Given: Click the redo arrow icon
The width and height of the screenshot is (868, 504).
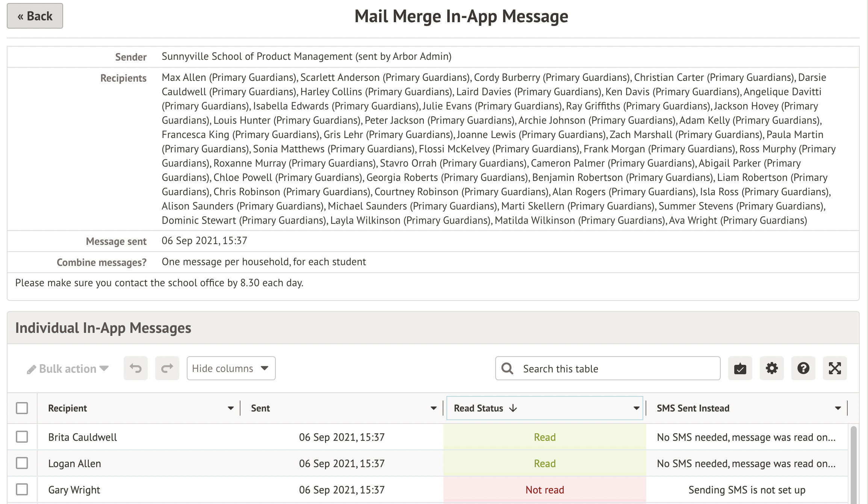Looking at the screenshot, I should tap(167, 368).
